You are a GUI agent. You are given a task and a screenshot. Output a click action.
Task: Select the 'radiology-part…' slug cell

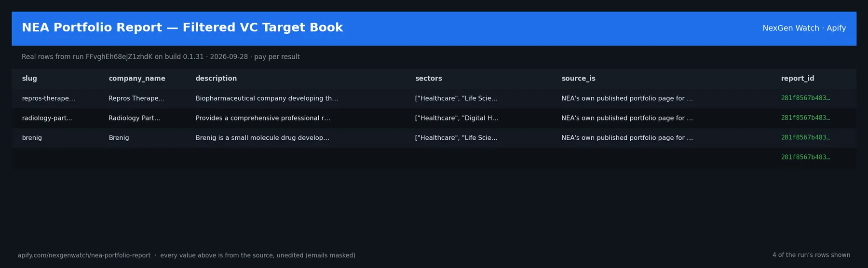[x=47, y=118]
